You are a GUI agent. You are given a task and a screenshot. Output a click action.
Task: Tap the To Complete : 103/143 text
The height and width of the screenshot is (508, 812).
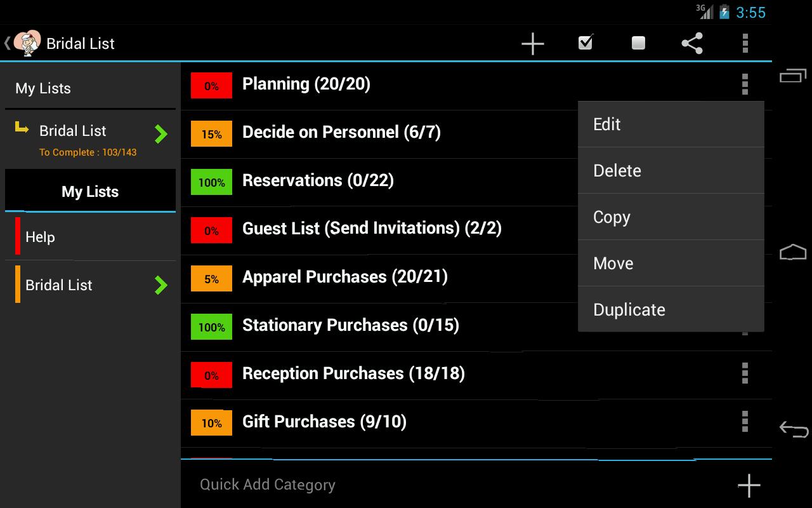click(88, 152)
